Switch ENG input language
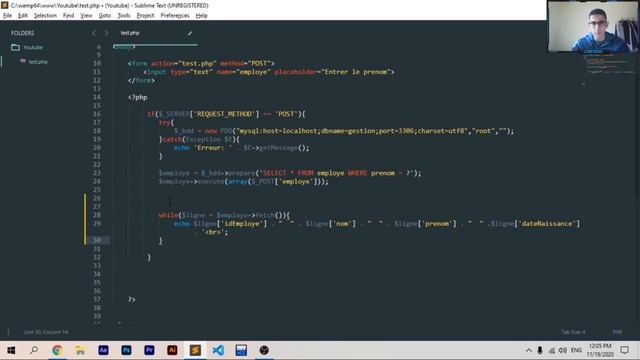This screenshot has height=360, width=640. coord(576,350)
